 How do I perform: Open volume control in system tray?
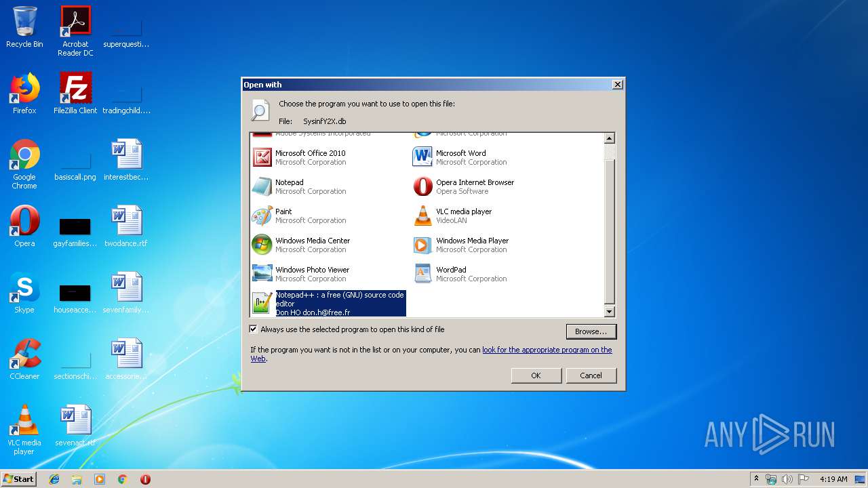787,479
